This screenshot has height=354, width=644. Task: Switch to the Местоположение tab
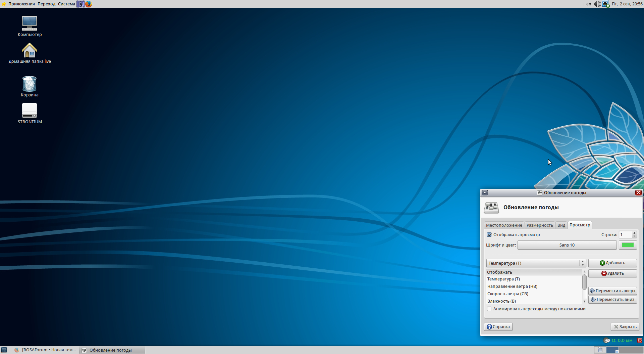coord(504,225)
